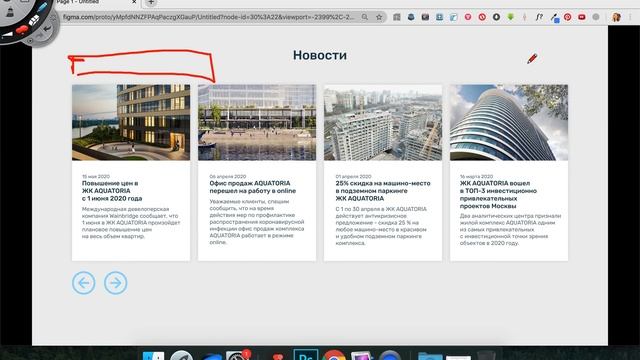Open the waterfront office render thumbnail
Screen dimensions: 640x360
click(x=257, y=122)
